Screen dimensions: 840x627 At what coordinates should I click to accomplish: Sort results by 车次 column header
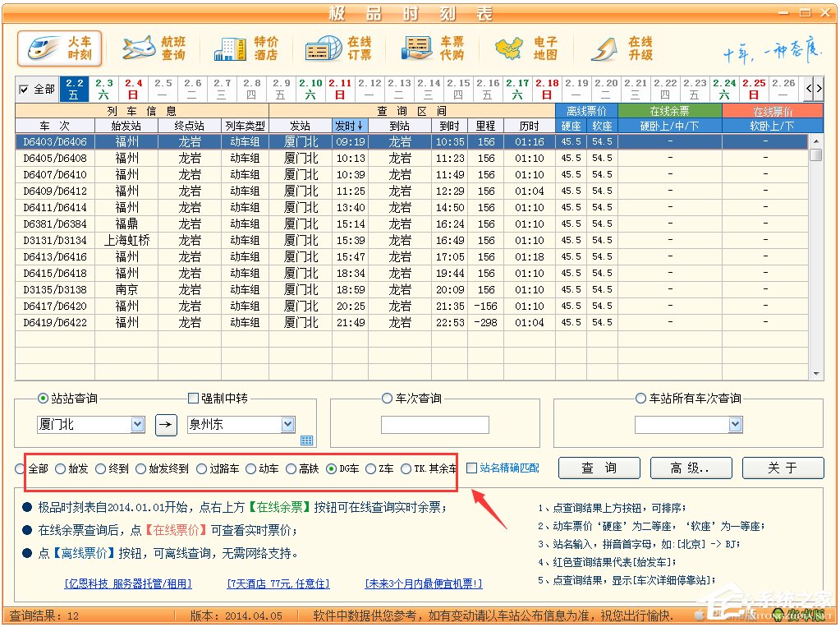click(x=55, y=126)
